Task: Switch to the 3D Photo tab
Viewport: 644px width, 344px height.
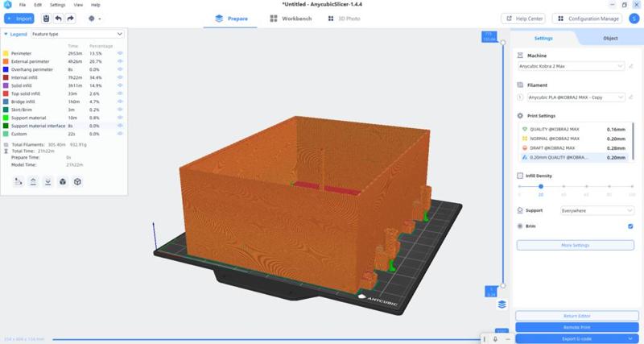Action: click(345, 19)
